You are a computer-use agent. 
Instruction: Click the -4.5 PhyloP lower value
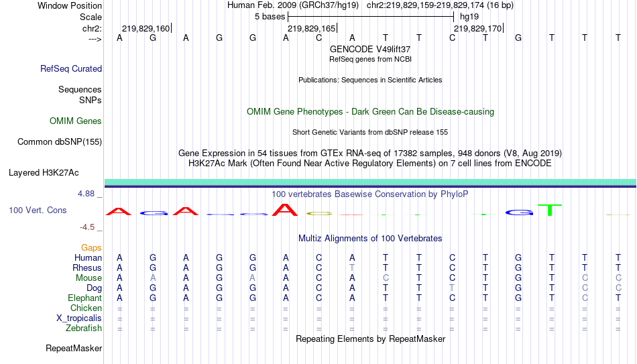pyautogui.click(x=87, y=227)
